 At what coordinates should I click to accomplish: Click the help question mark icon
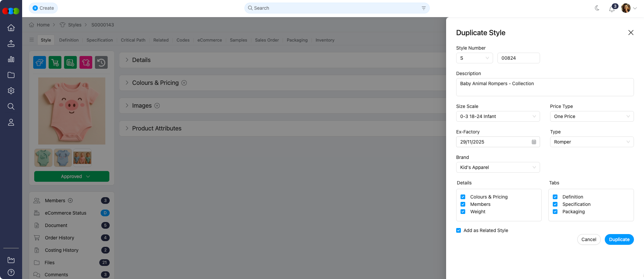click(11, 272)
